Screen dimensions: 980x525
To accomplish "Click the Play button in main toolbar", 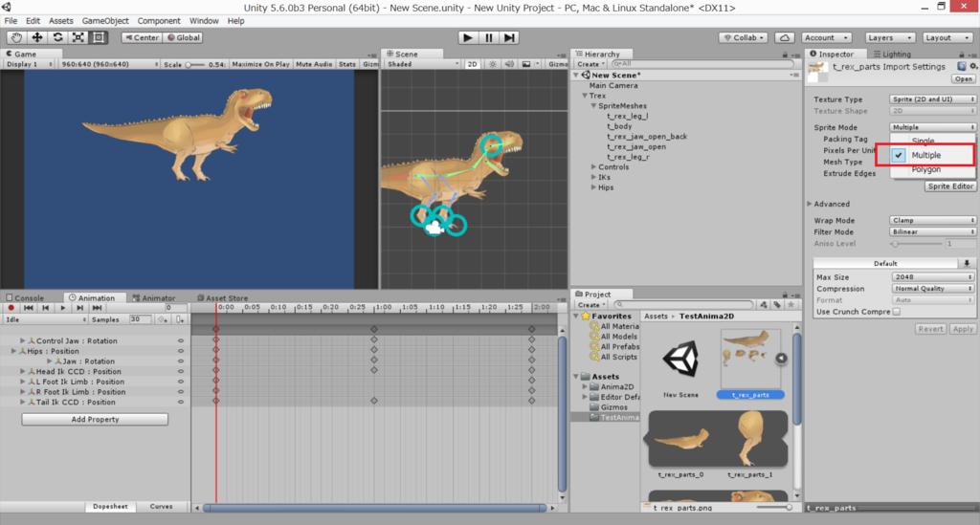I will click(x=467, y=37).
